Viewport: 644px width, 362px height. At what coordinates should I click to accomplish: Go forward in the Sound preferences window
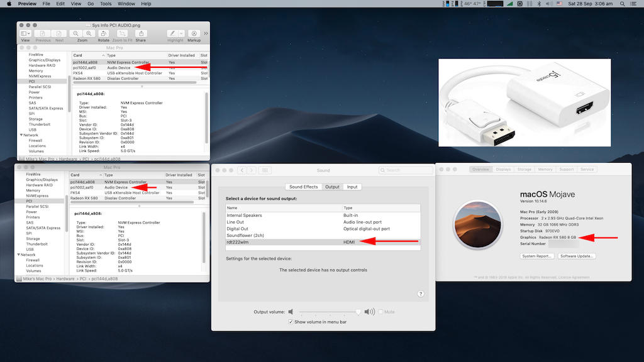coord(252,170)
